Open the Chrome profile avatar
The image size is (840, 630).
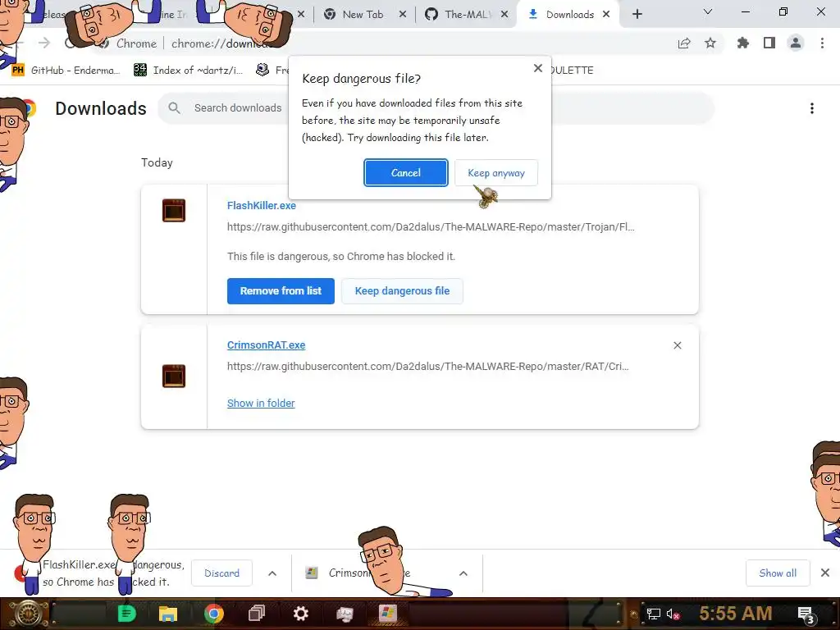(796, 43)
